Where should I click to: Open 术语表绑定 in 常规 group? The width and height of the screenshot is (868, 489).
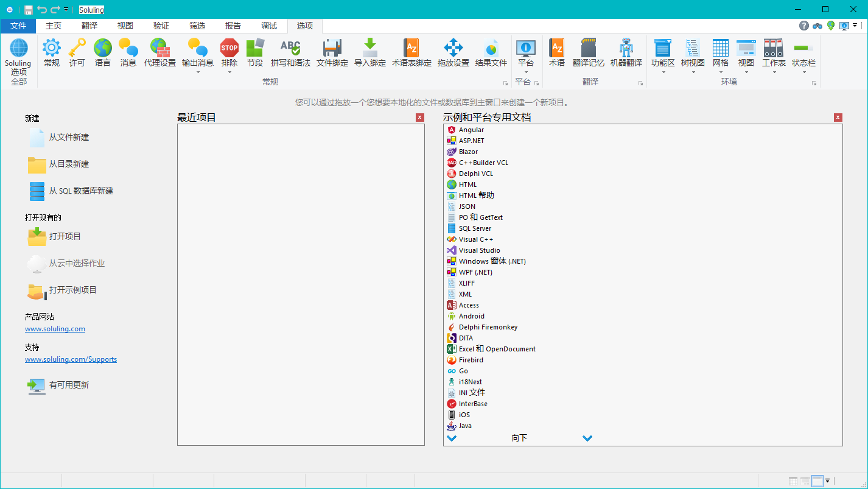point(411,53)
